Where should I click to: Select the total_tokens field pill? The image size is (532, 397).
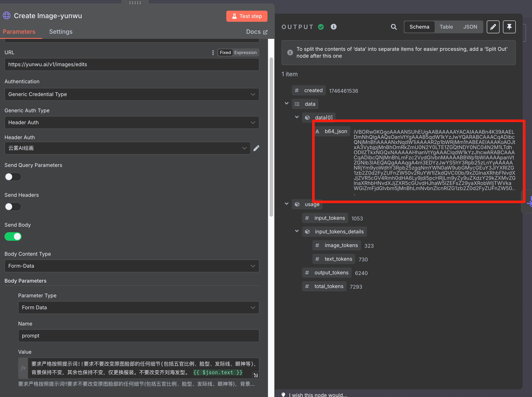(324, 286)
